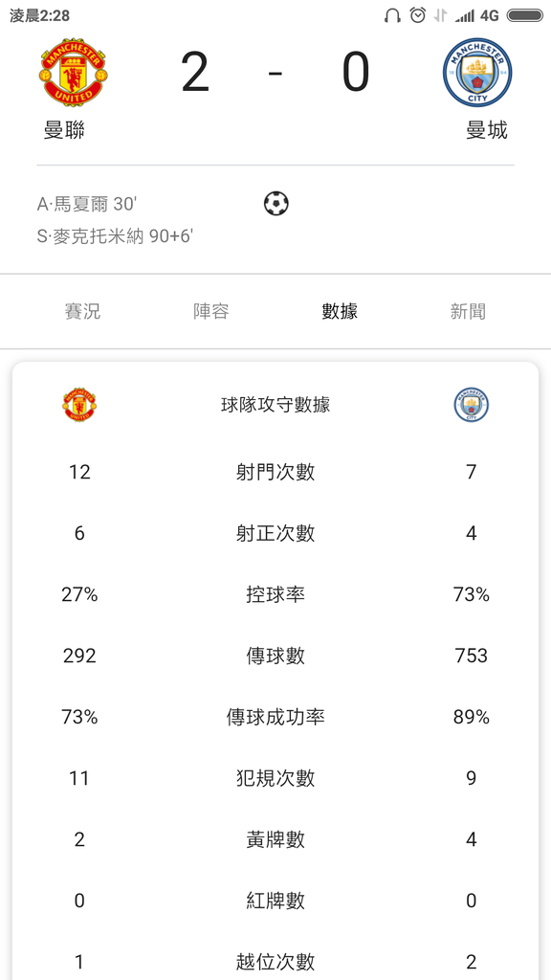Open the 新聞 tab
Image resolution: width=551 pixels, height=980 pixels.
469,311
